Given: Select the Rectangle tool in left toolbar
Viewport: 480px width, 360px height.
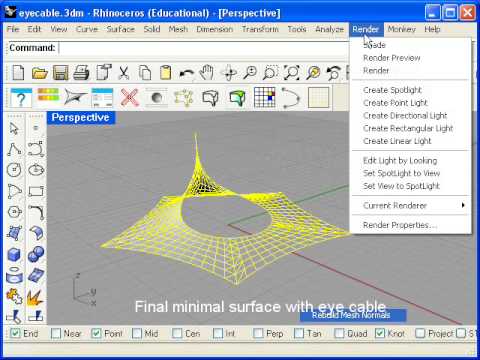Looking at the screenshot, I should [x=36, y=191].
